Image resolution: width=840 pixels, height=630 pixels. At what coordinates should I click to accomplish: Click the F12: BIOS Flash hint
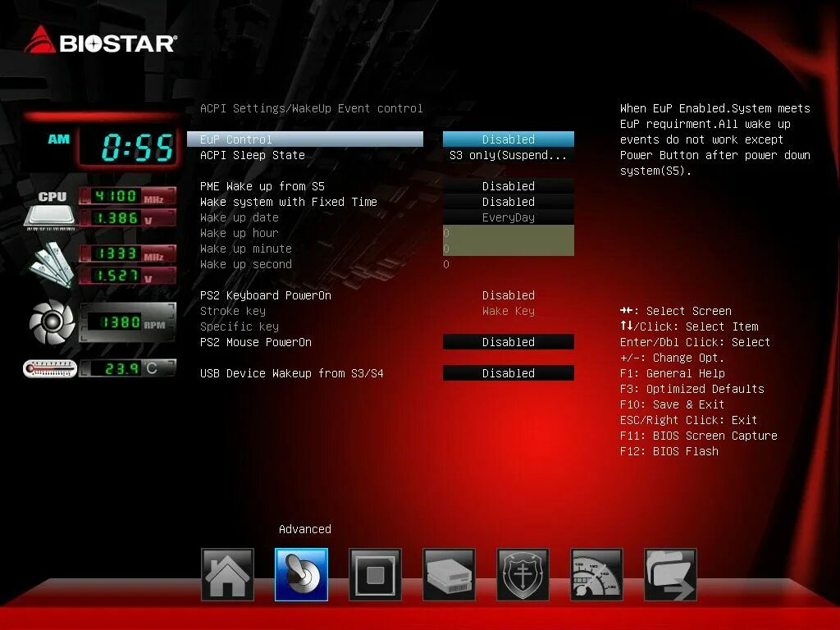pos(669,451)
